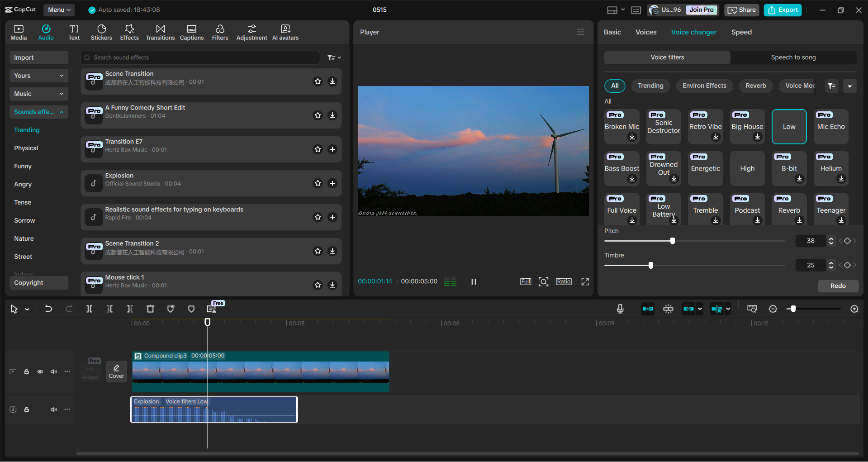Lock the main video track
This screenshot has width=868, height=462.
coord(26,371)
